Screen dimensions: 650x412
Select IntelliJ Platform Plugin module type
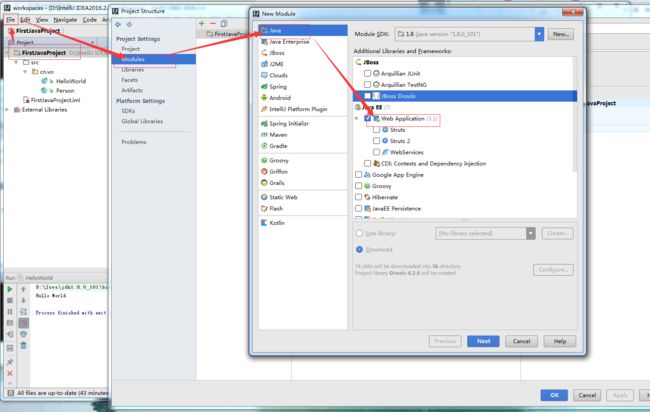(303, 109)
